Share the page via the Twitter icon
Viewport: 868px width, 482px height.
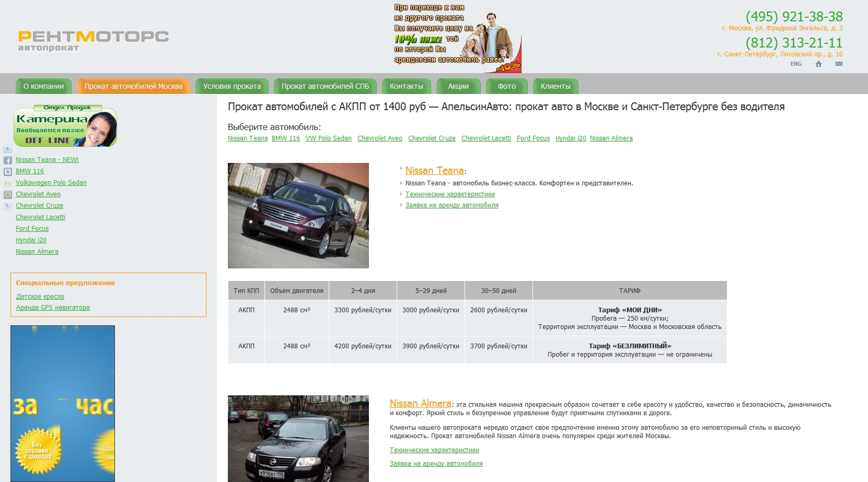8,149
